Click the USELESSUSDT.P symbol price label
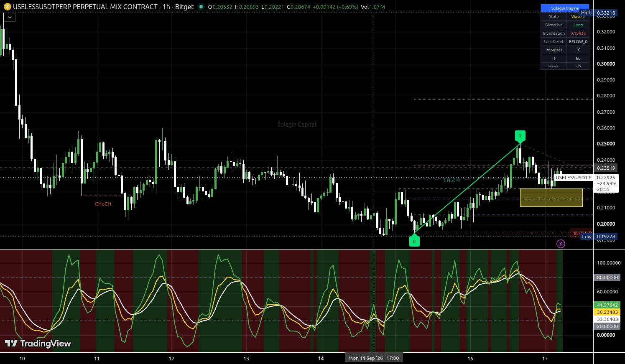The image size is (625, 364). pos(573,178)
